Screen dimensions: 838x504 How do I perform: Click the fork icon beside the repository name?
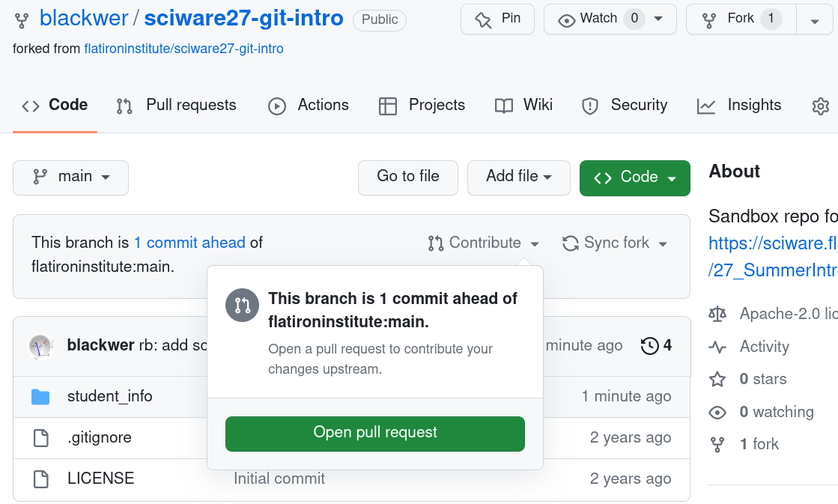22,20
